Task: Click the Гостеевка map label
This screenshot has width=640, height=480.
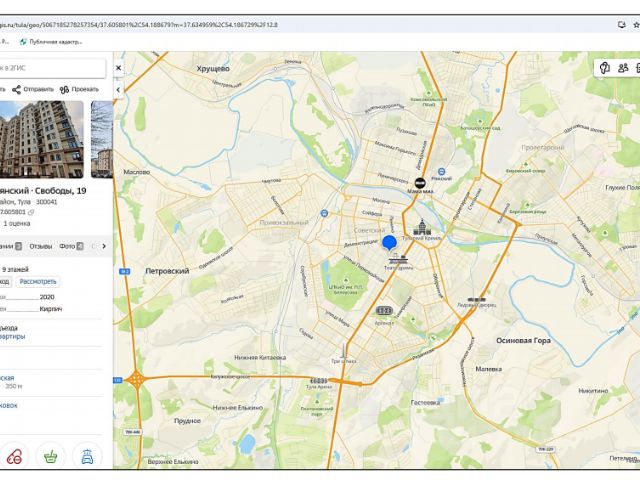Action: (x=425, y=402)
